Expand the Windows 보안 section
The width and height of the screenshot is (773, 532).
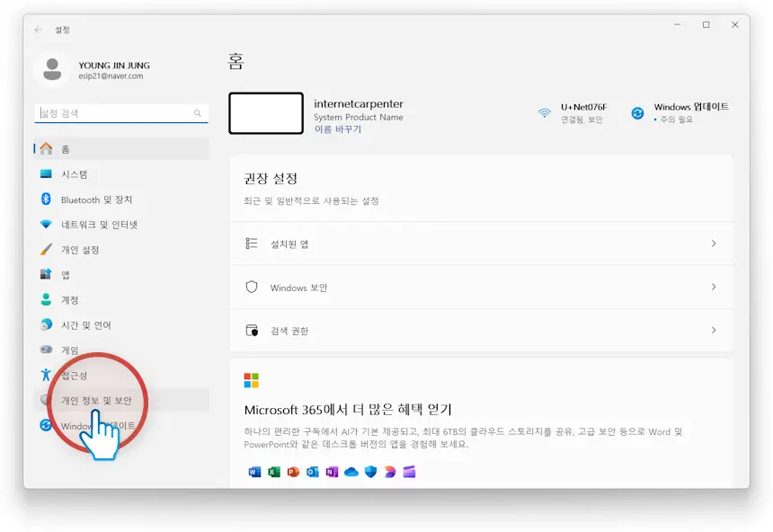pyautogui.click(x=715, y=288)
